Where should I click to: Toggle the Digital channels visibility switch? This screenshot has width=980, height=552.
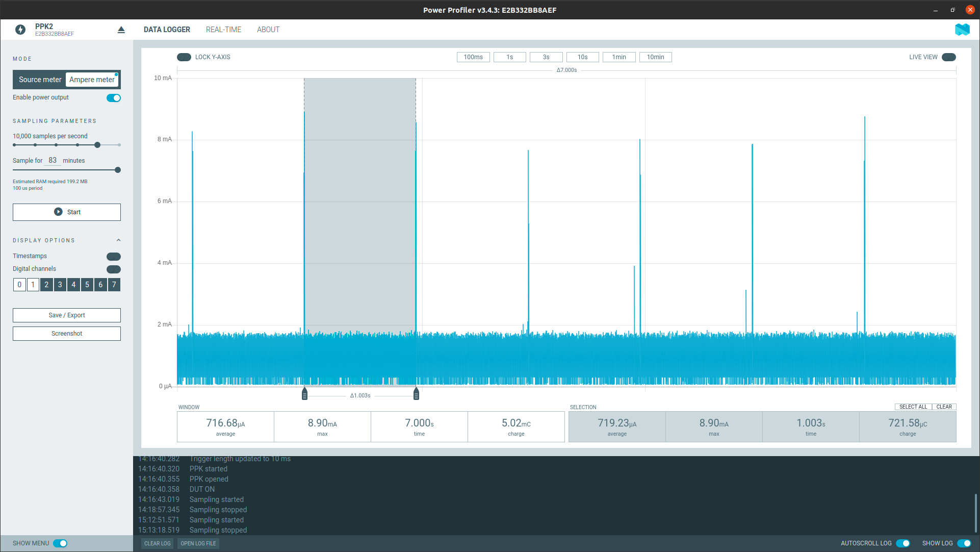pyautogui.click(x=113, y=268)
